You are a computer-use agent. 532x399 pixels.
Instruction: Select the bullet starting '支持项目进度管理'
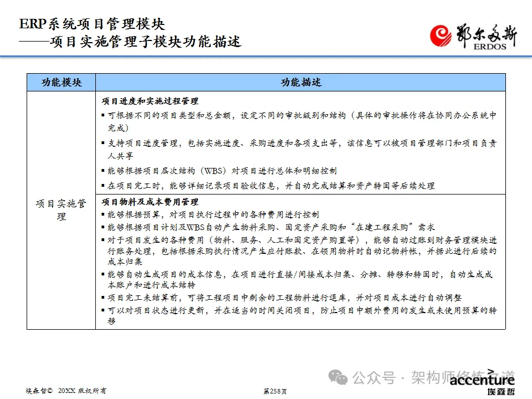pyautogui.click(x=299, y=149)
